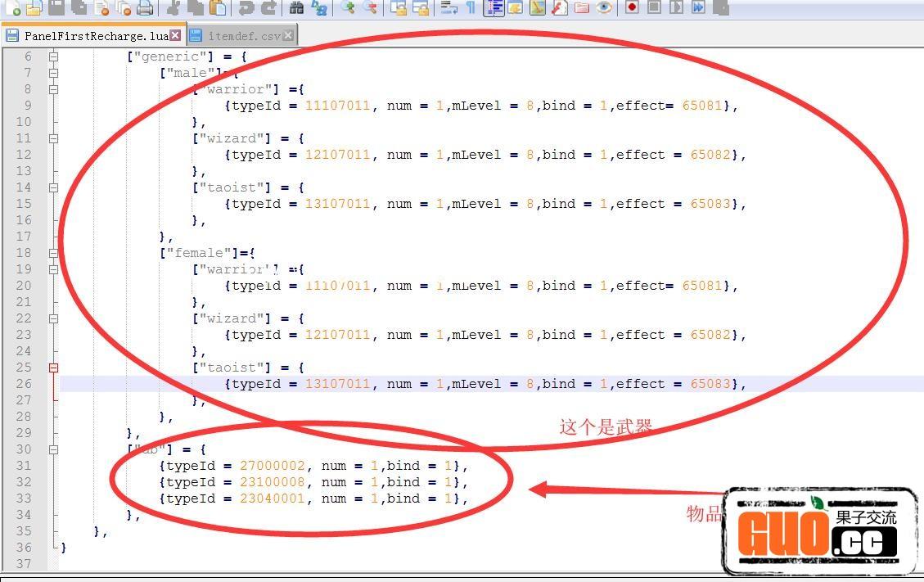Open the Open File folder icon
Viewport: 924px width, 582px height.
[x=34, y=8]
